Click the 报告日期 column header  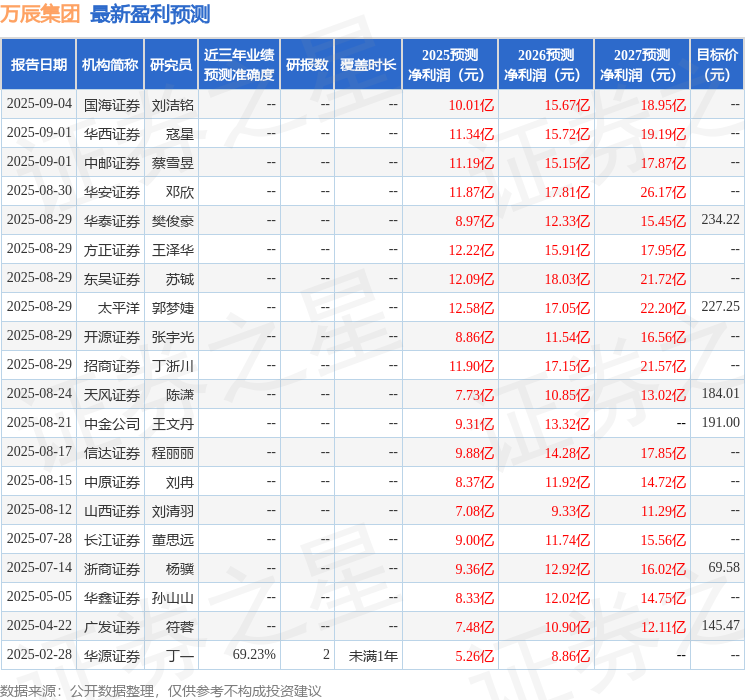(38, 65)
